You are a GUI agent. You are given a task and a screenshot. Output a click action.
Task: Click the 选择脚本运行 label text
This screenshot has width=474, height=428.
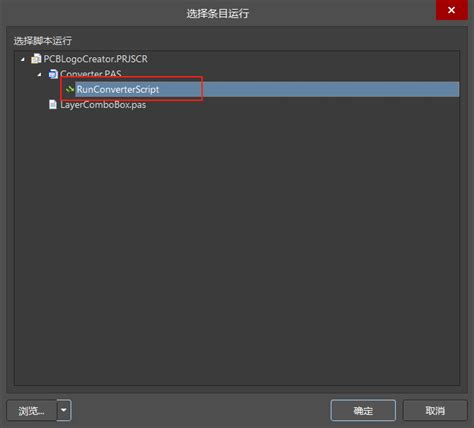click(43, 41)
